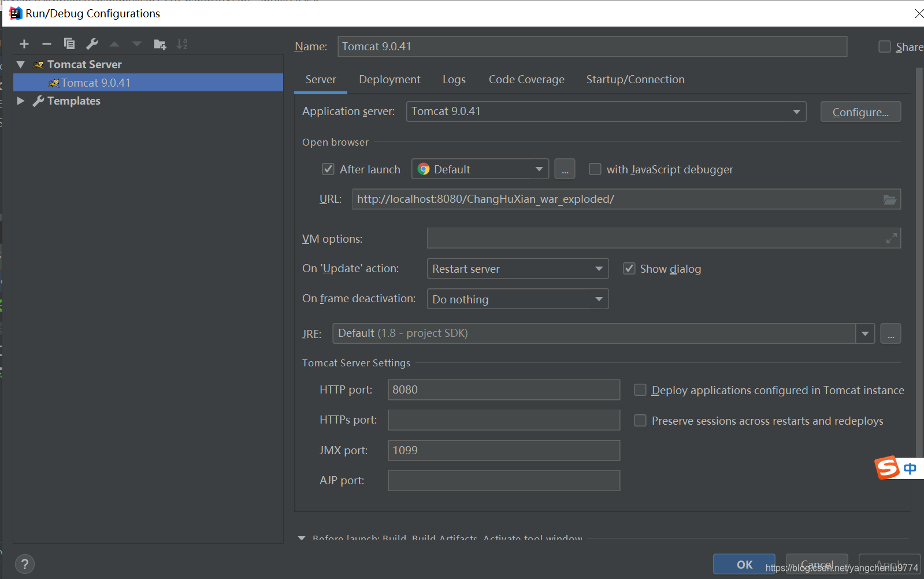Viewport: 924px width, 579px height.
Task: Click the Sogou input method S icon
Action: click(887, 467)
